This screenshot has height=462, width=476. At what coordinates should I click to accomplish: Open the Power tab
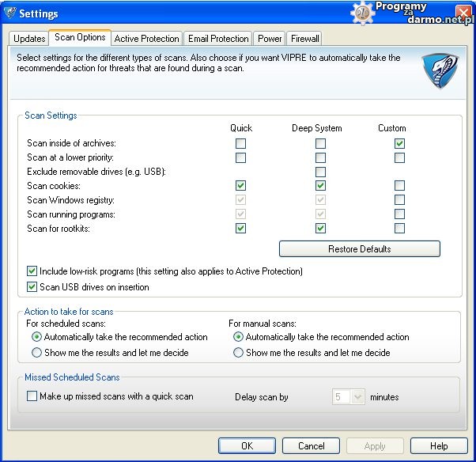270,39
